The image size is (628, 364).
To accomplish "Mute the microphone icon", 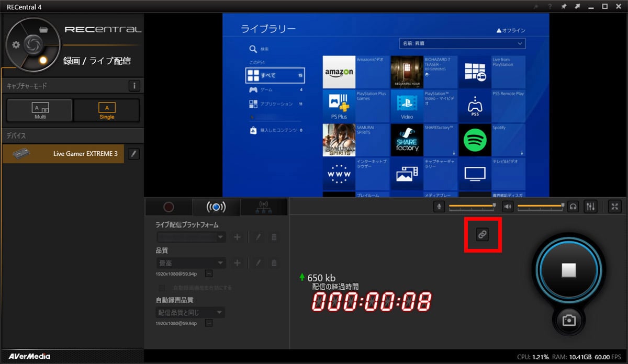I will 440,207.
